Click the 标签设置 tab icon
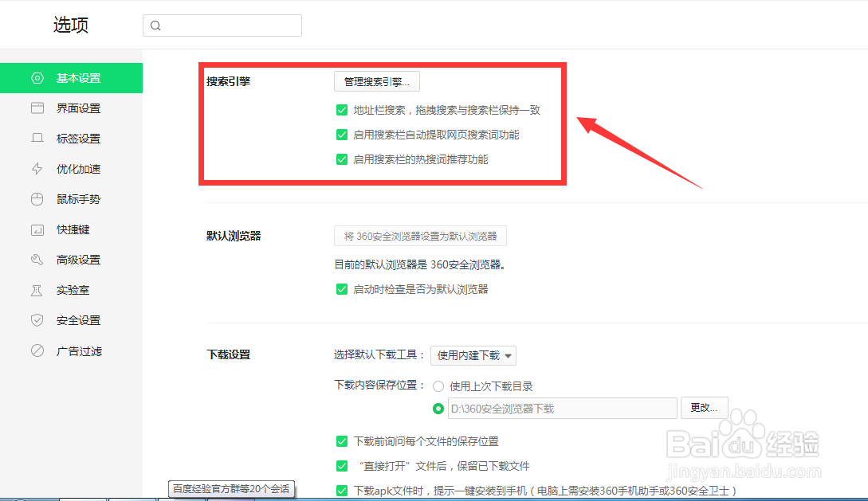This screenshot has height=501, width=868. tap(37, 139)
